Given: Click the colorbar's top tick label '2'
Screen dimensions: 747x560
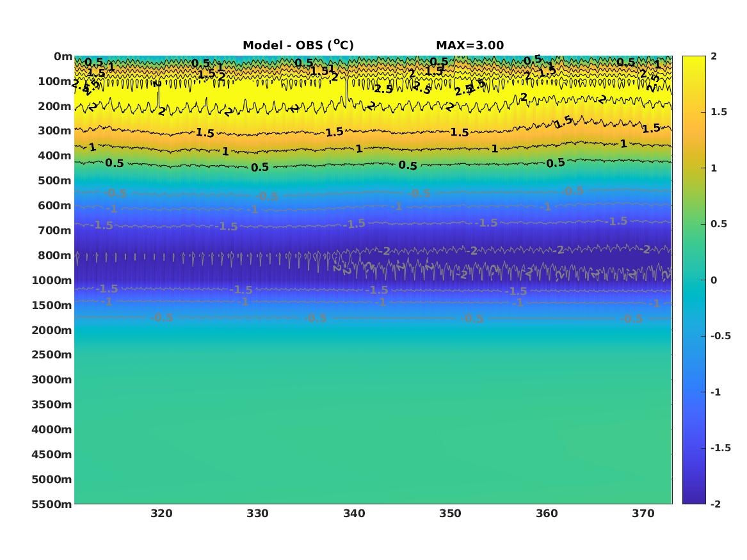Looking at the screenshot, I should coord(714,56).
